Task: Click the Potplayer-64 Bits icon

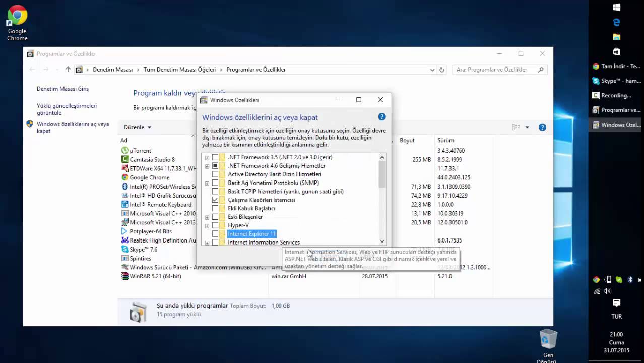Action: point(125,231)
